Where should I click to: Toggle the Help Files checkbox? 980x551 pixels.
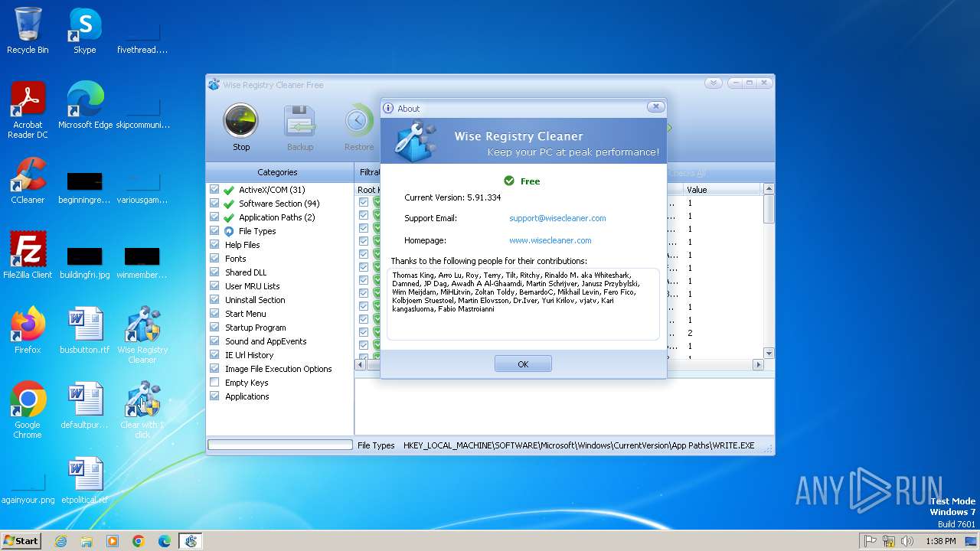214,245
